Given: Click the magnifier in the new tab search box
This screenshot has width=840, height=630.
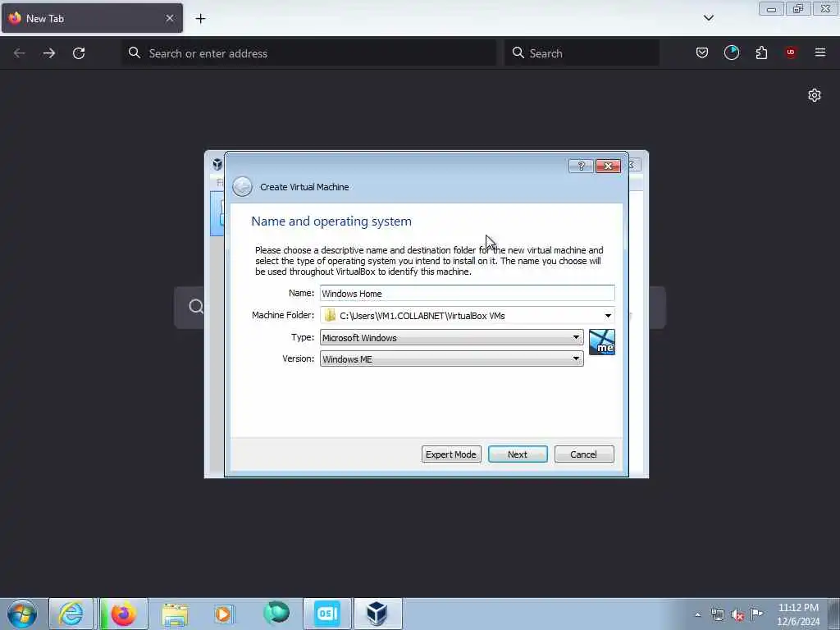Looking at the screenshot, I should tap(196, 307).
